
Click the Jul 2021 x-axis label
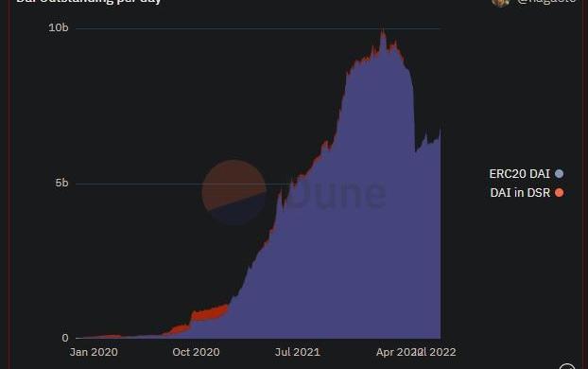pyautogui.click(x=298, y=352)
